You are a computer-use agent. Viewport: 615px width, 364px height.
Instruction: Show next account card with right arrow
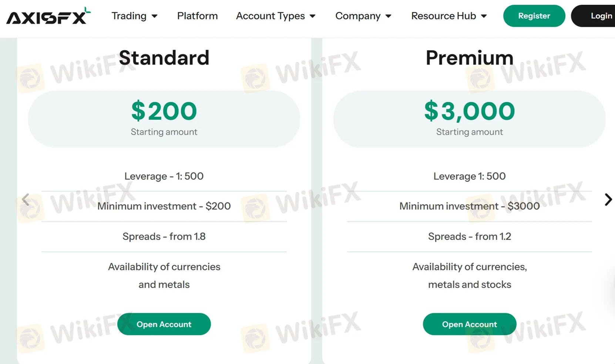[x=608, y=200]
